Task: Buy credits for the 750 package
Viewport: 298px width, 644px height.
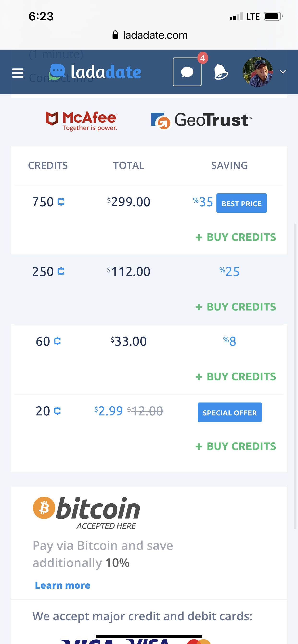Action: (236, 237)
